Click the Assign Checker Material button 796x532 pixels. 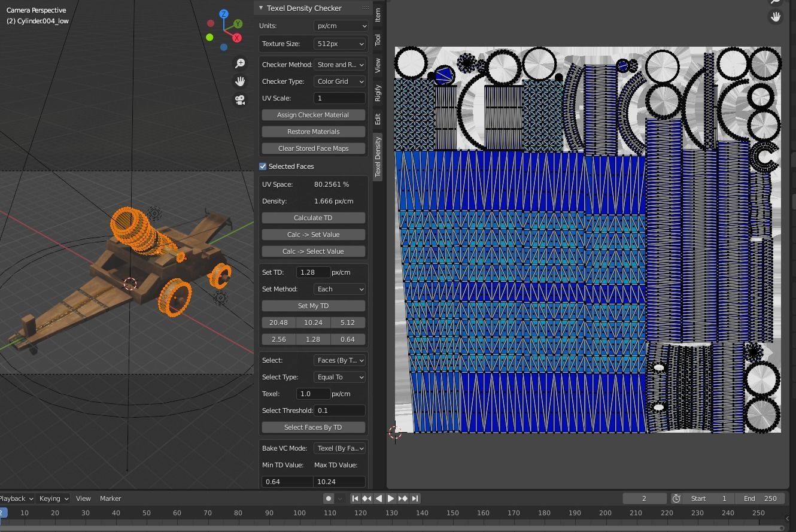click(313, 115)
